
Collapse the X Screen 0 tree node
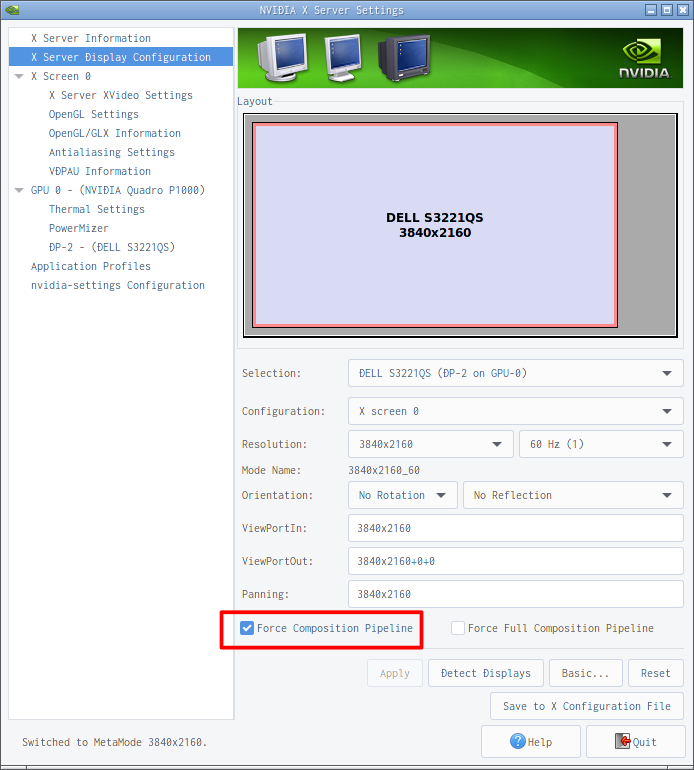(x=19, y=77)
